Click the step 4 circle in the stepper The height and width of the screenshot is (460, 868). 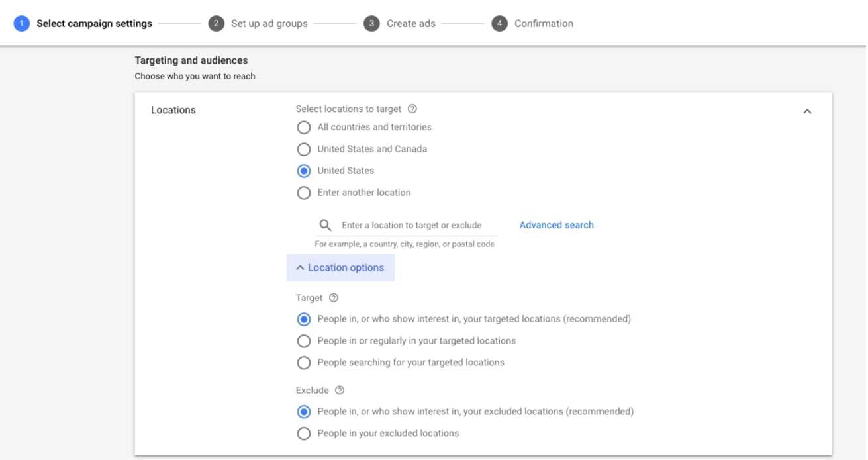click(499, 24)
